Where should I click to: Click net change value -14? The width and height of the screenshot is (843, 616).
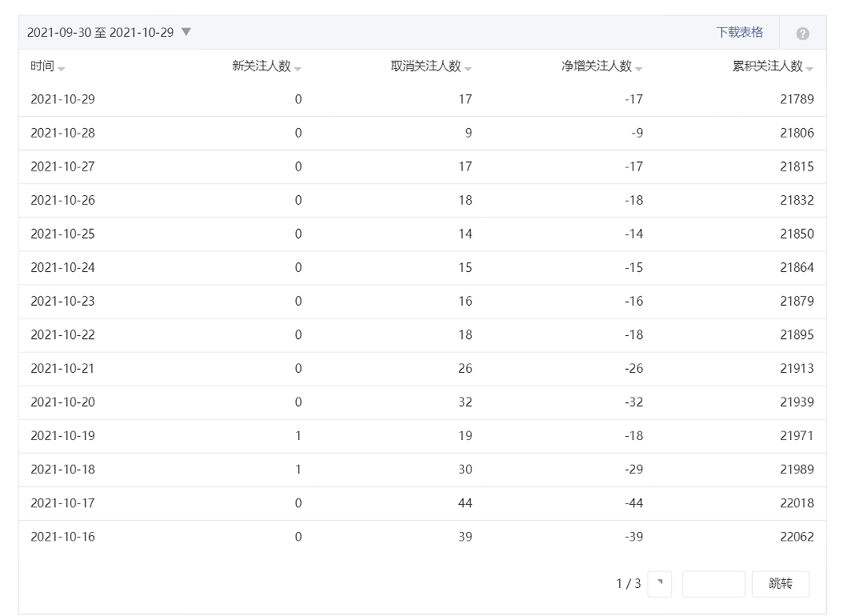click(x=634, y=234)
